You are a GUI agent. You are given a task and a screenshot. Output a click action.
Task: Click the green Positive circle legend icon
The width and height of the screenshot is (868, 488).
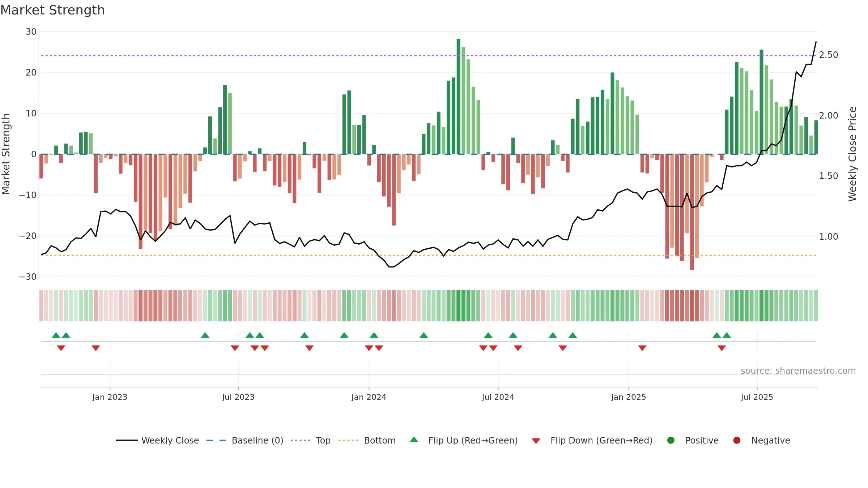point(671,440)
